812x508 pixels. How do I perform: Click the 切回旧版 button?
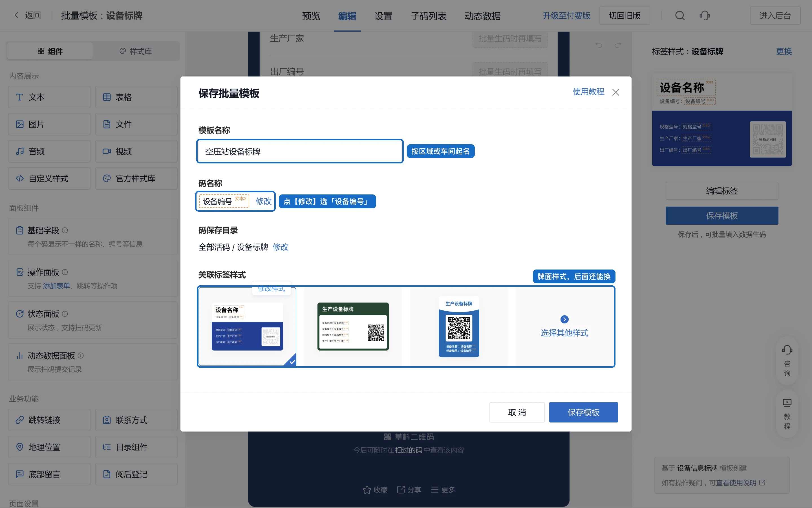(x=625, y=16)
